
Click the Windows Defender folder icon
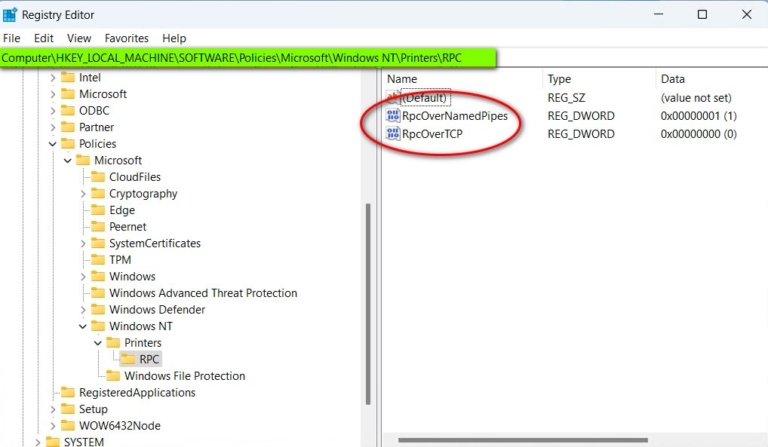click(98, 310)
